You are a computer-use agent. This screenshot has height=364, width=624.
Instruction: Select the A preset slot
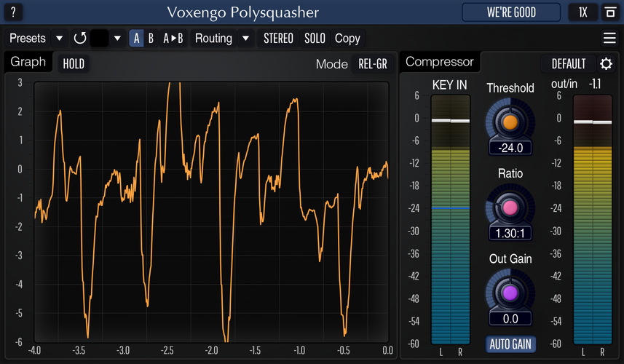click(136, 38)
